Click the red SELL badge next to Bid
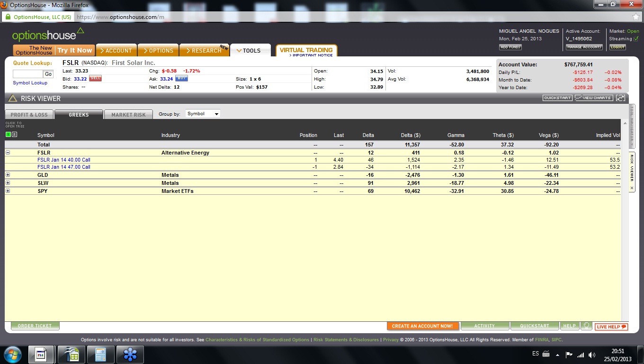This screenshot has width=644, height=364. pos(95,79)
